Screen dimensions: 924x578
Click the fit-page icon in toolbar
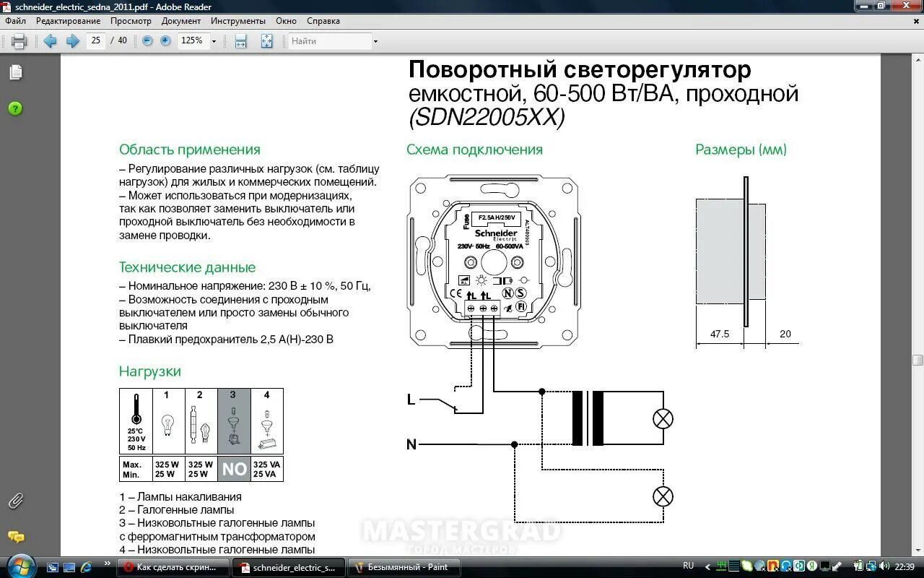(266, 41)
